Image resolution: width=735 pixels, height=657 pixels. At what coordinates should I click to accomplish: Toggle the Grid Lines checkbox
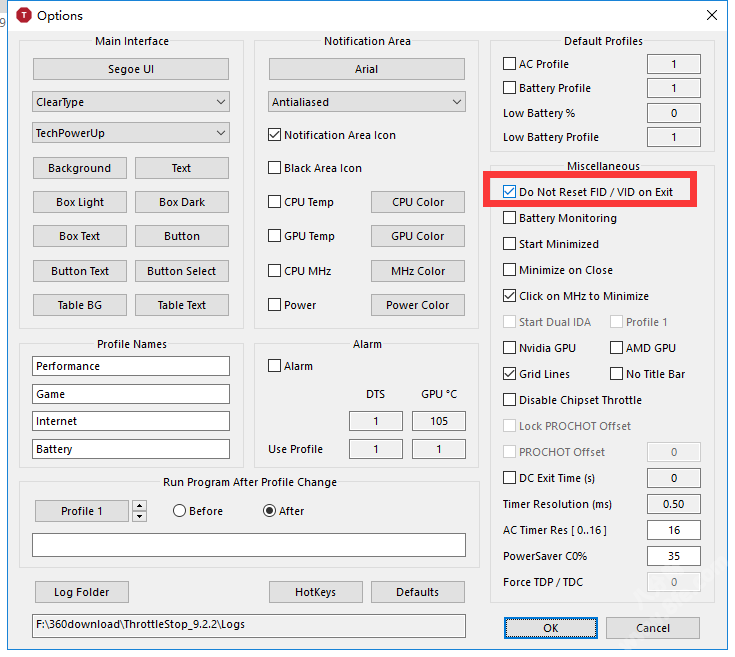point(510,374)
